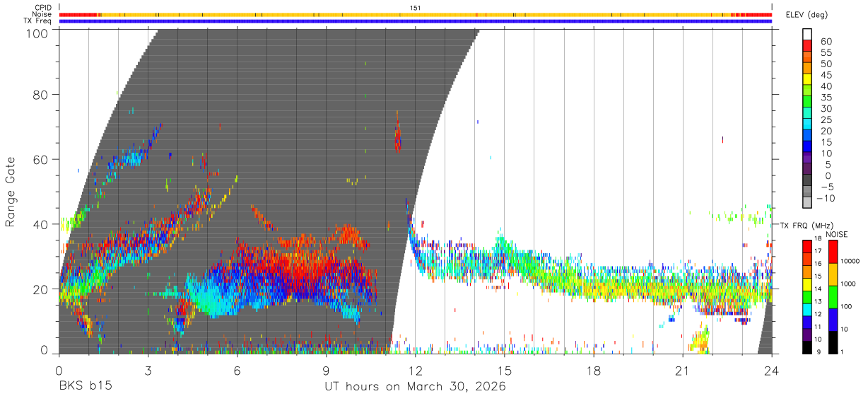Click the 100 tick on Range Gate axis
868x401 pixels.
click(37, 33)
